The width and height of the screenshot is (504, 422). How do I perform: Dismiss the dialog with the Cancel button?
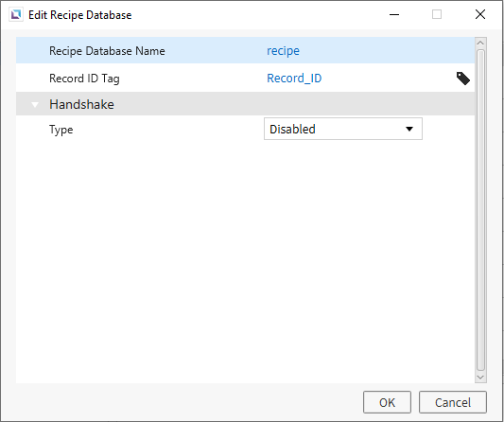[x=453, y=402]
